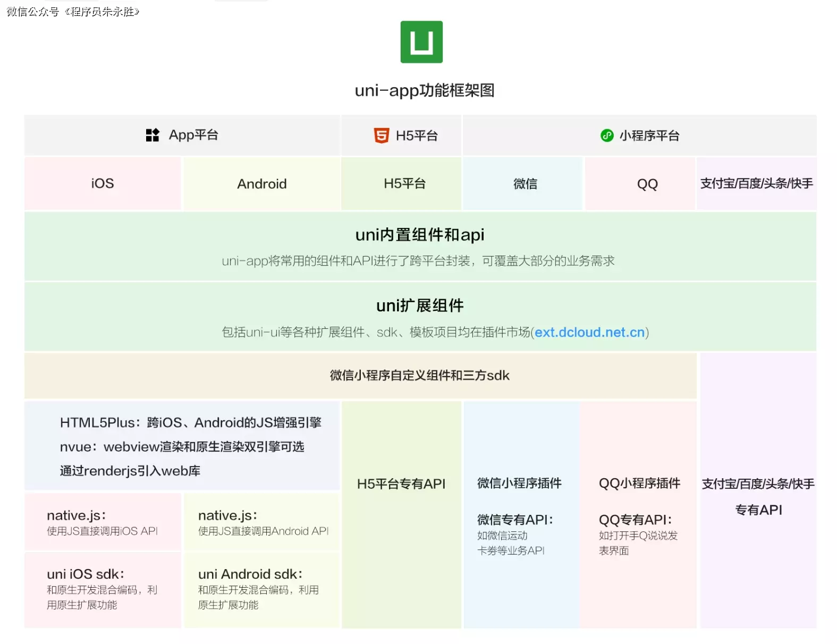Screen dimensions: 837x644
Task: Open the ext.dcloud.net.cn plugin market link
Action: click(x=589, y=332)
